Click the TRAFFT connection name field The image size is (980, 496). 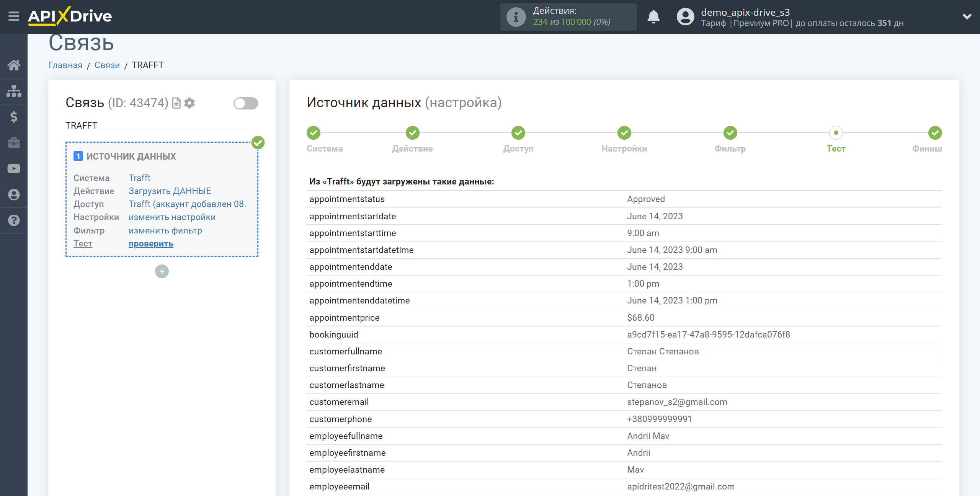pyautogui.click(x=162, y=126)
